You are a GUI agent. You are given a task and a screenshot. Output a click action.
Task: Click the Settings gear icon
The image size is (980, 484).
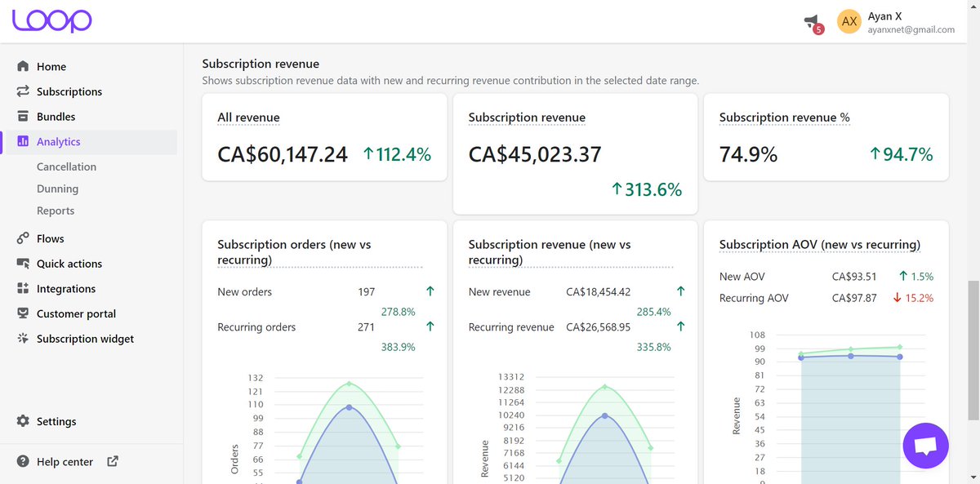23,421
